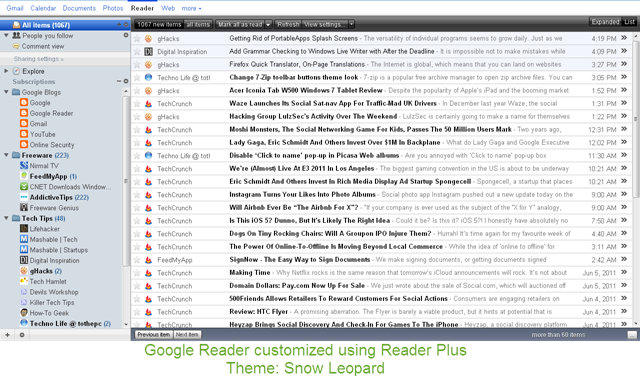Viewport: 640px width, 376px height.
Task: Open original article arrow for PortableApps item
Action: (x=624, y=38)
